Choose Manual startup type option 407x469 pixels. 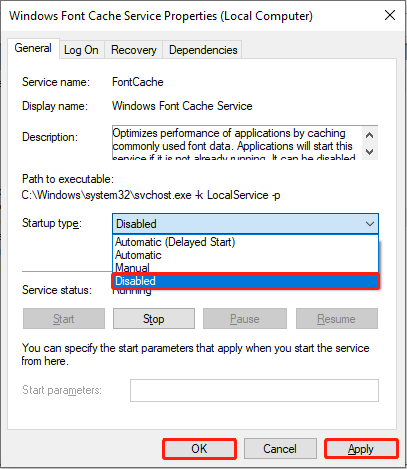245,268
